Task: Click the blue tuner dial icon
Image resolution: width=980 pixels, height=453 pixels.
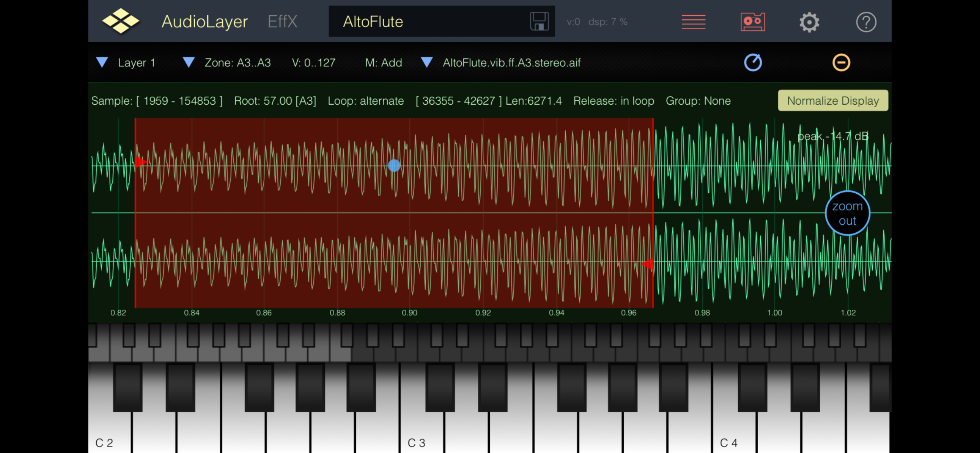Action: pyautogui.click(x=752, y=63)
